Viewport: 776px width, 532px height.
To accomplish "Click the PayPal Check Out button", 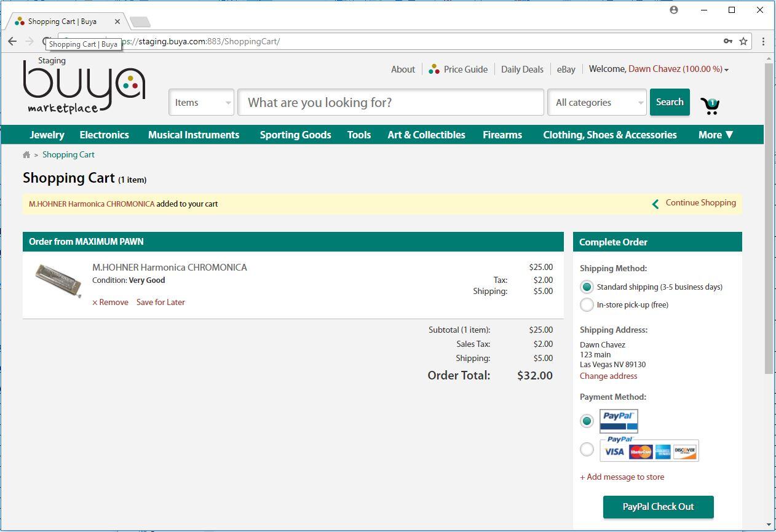I will [659, 507].
